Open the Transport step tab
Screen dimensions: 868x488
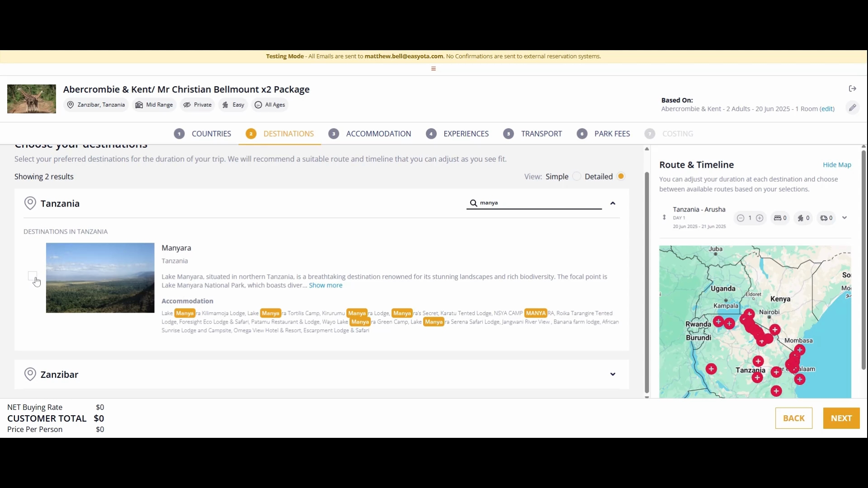533,134
